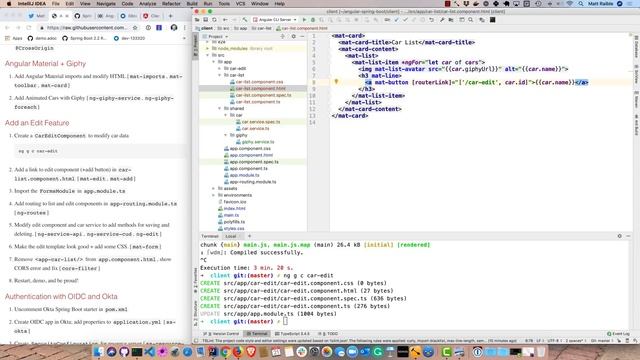Expand the environments folder
Image resolution: width=640 pixels, height=360 pixels.
[213, 195]
